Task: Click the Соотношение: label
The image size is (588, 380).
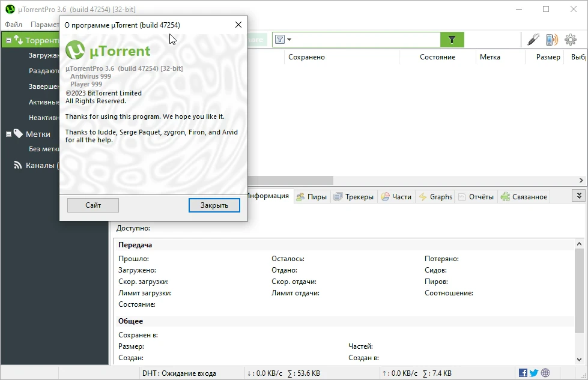Action: click(449, 293)
